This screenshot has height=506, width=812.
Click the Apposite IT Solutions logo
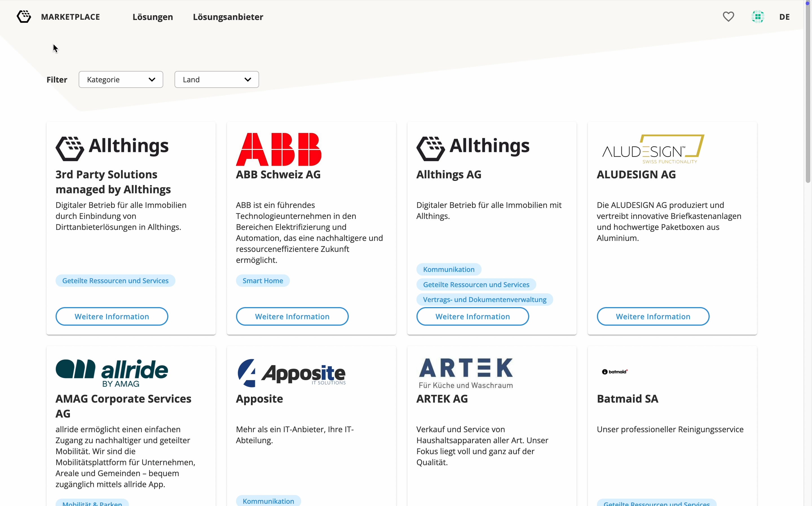click(x=291, y=373)
